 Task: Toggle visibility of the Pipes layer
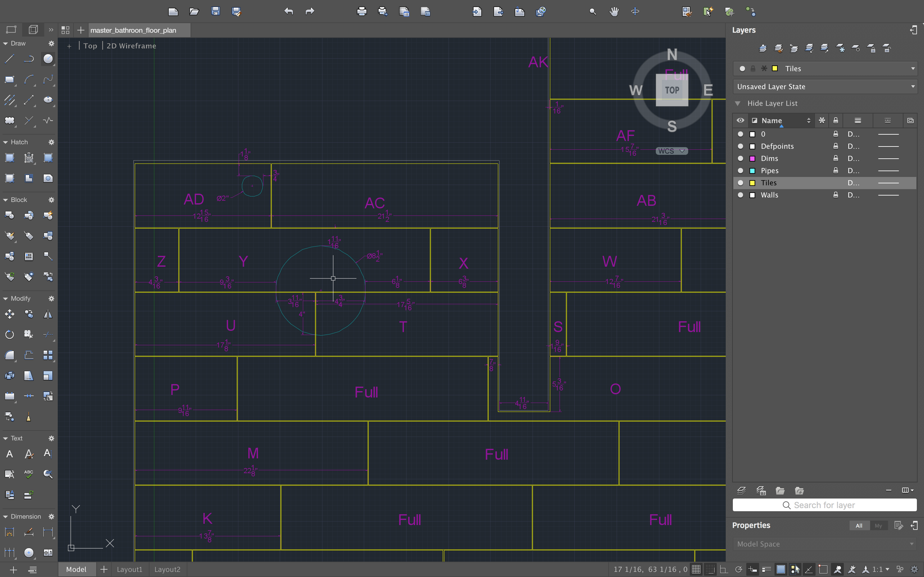(x=740, y=171)
